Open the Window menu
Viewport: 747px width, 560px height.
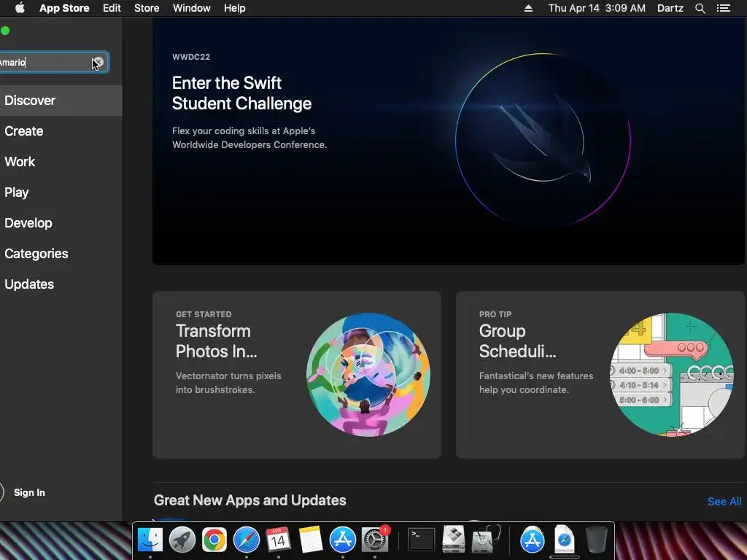click(x=192, y=8)
